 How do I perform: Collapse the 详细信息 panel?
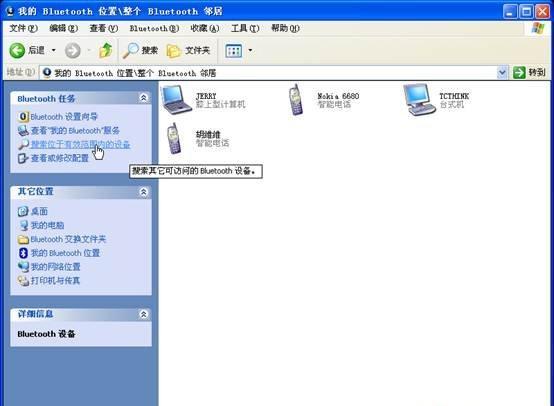[x=143, y=314]
